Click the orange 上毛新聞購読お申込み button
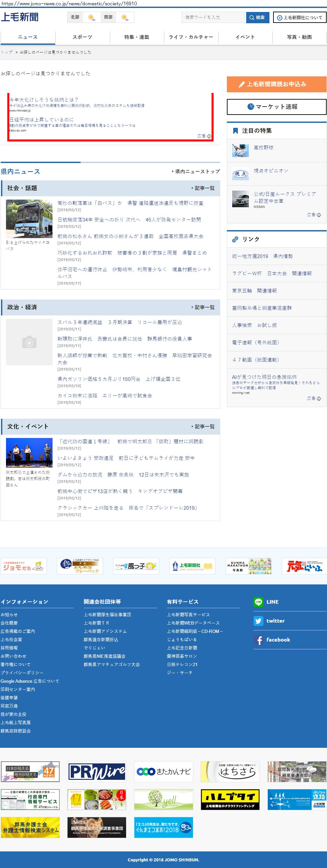 (x=276, y=84)
